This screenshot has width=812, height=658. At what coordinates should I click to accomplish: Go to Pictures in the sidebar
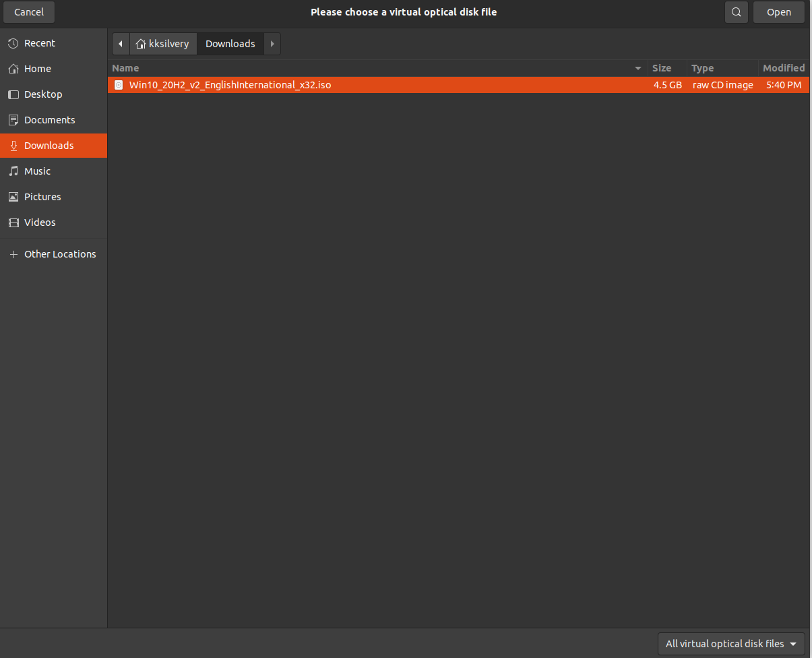pyautogui.click(x=53, y=197)
